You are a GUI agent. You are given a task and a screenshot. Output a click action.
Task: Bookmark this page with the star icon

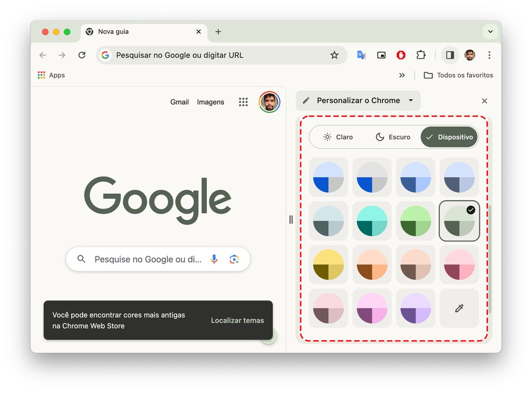334,55
